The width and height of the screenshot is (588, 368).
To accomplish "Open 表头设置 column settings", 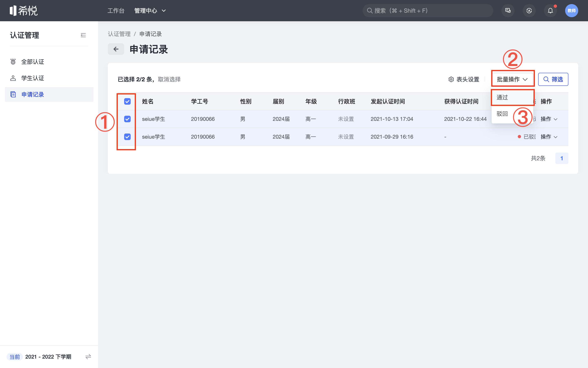I will tap(464, 79).
